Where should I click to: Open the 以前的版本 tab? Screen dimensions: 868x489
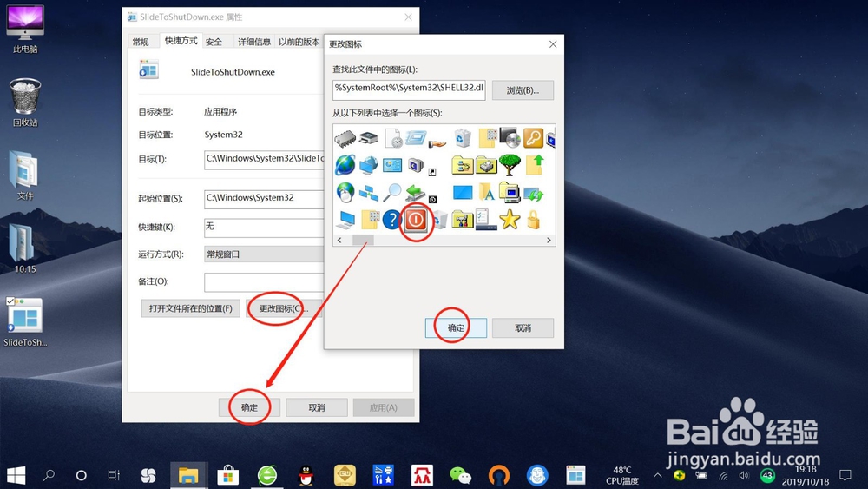pyautogui.click(x=299, y=42)
